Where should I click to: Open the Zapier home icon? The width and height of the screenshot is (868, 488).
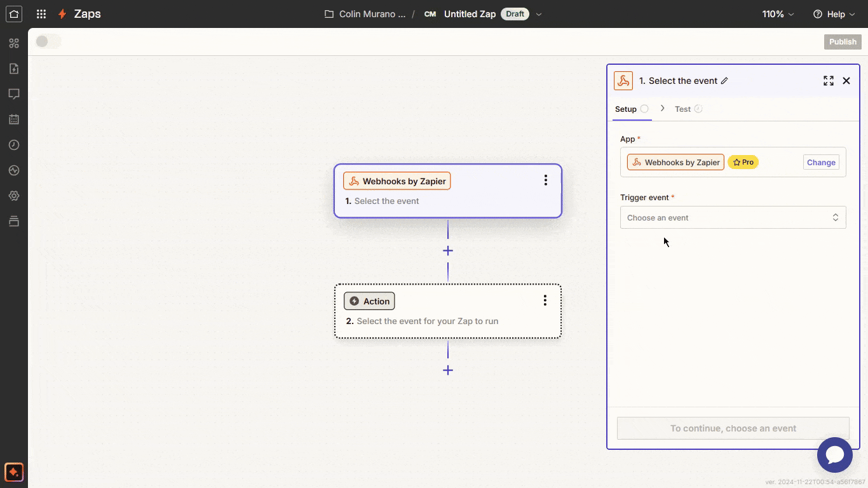point(14,14)
